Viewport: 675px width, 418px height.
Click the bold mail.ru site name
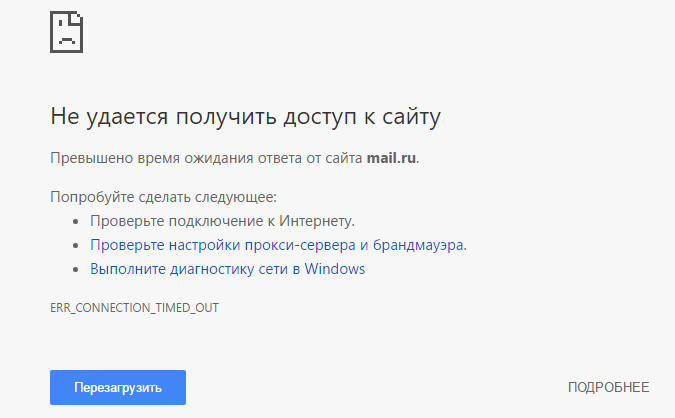(391, 158)
